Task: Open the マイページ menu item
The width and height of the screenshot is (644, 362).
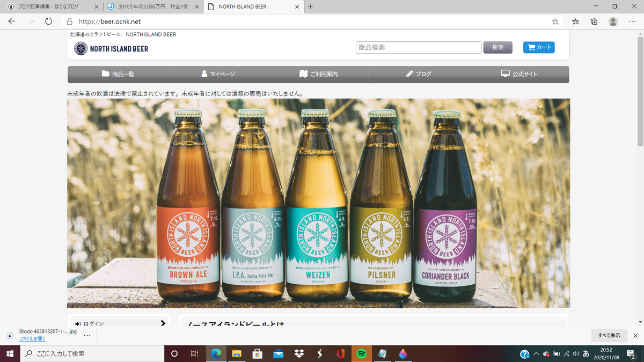Action: coord(218,74)
